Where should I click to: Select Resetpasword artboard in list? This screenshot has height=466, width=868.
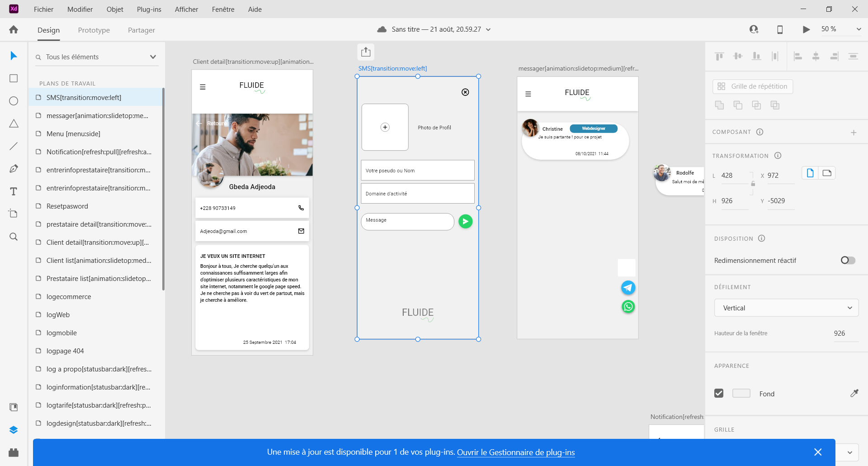pos(96,206)
